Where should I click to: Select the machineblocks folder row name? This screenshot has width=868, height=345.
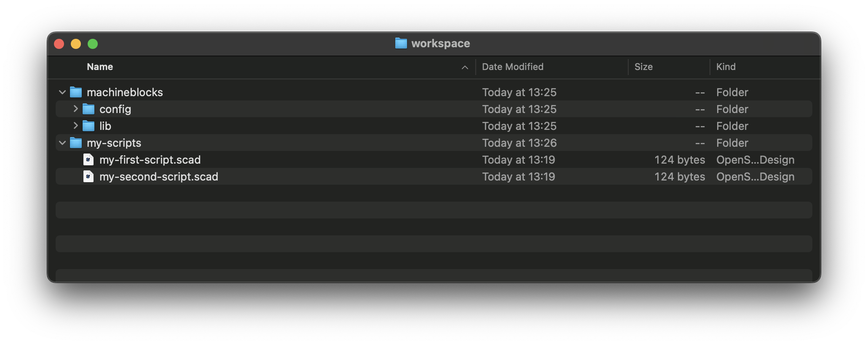click(x=125, y=92)
